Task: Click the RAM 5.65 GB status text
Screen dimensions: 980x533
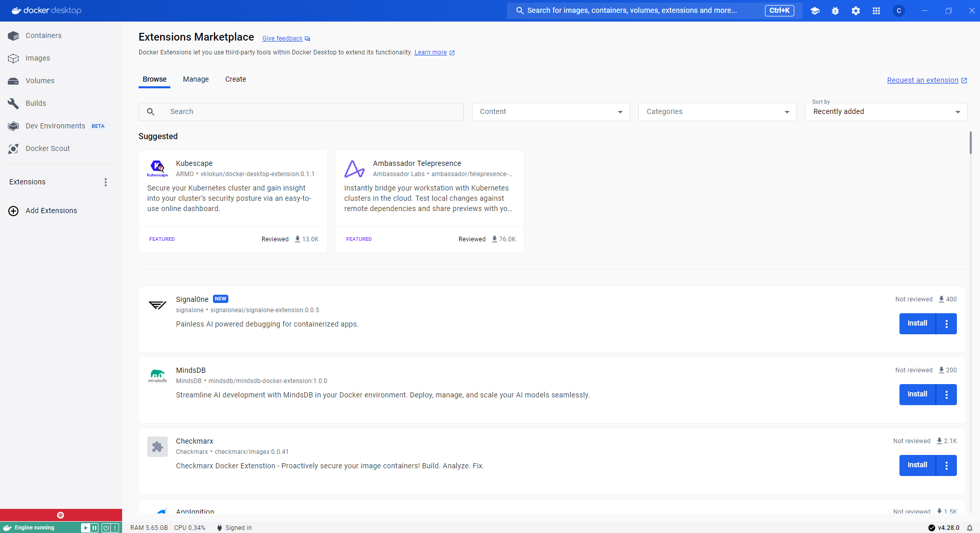Action: (149, 528)
